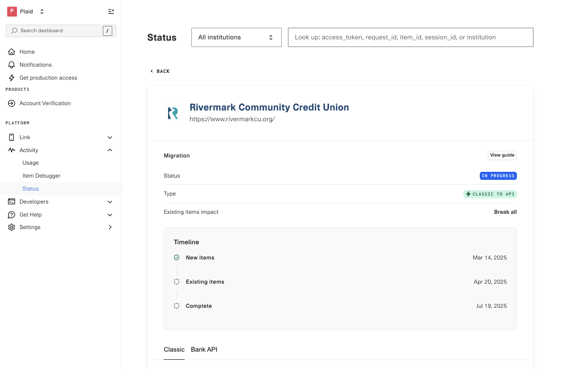Image resolution: width=588 pixels, height=370 pixels.
Task: Click the dotted circle Existing items icon
Action: [177, 282]
